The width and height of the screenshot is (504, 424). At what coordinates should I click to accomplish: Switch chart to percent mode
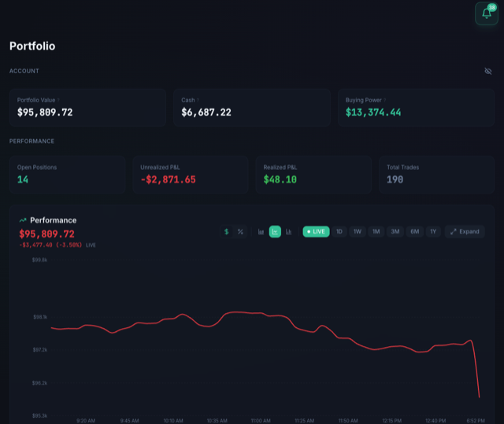coord(240,232)
